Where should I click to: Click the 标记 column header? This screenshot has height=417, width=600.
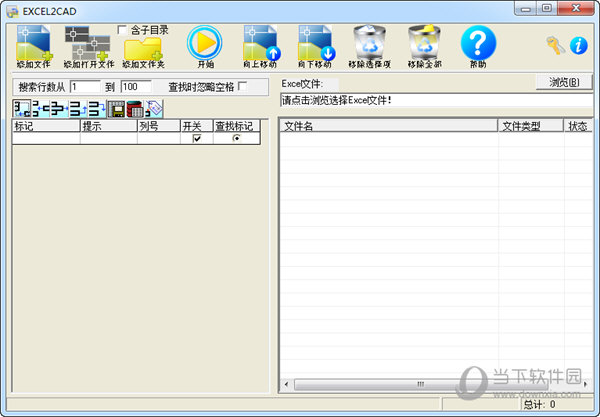coord(46,126)
